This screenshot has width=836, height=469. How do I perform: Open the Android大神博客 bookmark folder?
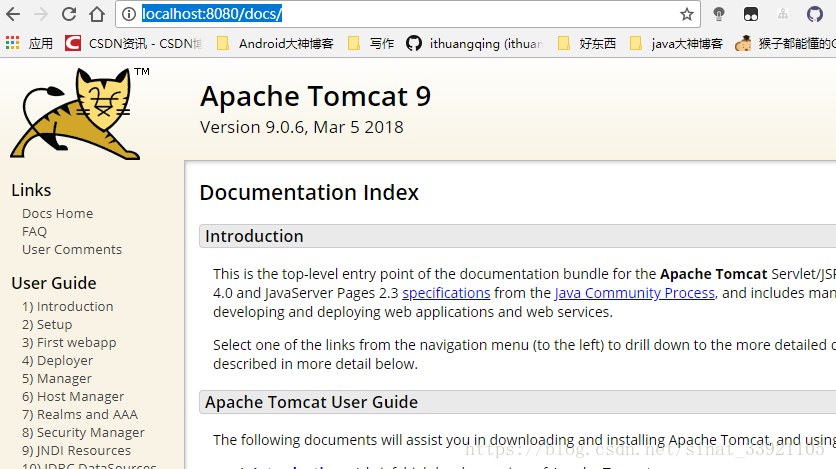[x=275, y=43]
